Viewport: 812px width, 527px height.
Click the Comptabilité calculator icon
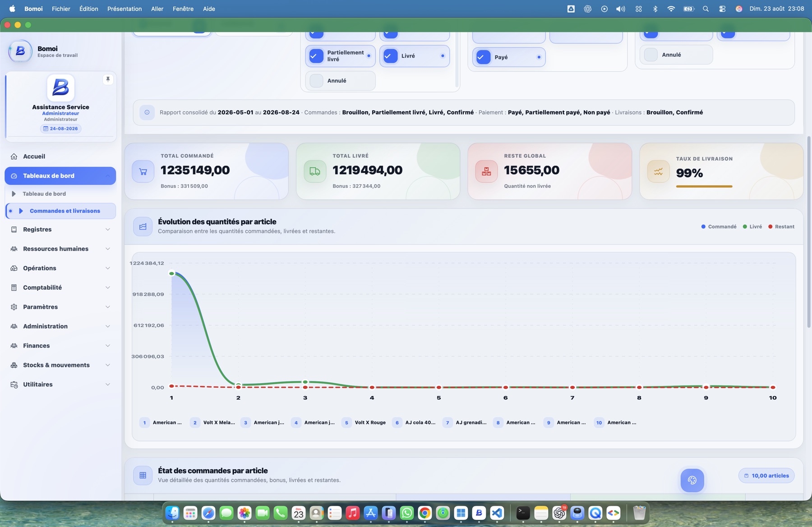(14, 288)
